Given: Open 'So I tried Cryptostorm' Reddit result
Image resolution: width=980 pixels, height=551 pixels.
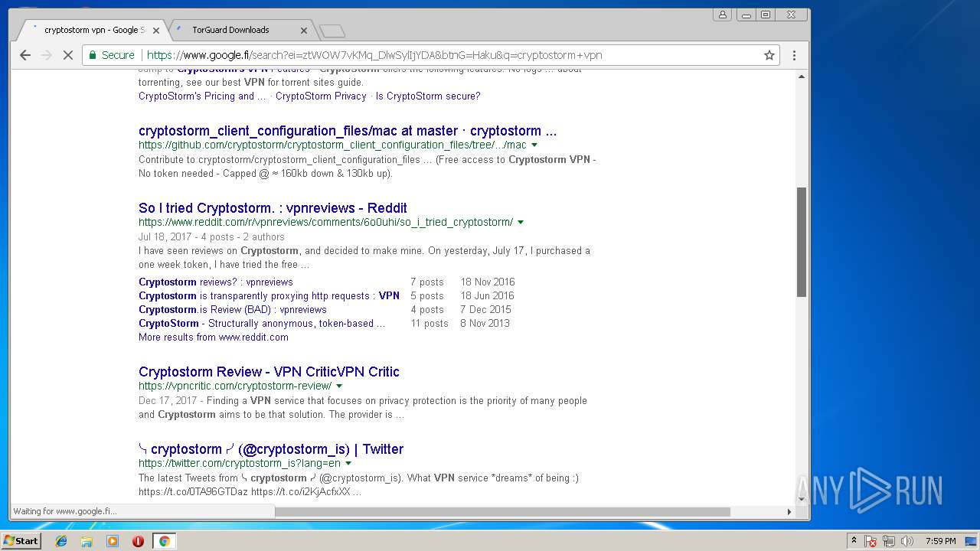Looking at the screenshot, I should (273, 208).
